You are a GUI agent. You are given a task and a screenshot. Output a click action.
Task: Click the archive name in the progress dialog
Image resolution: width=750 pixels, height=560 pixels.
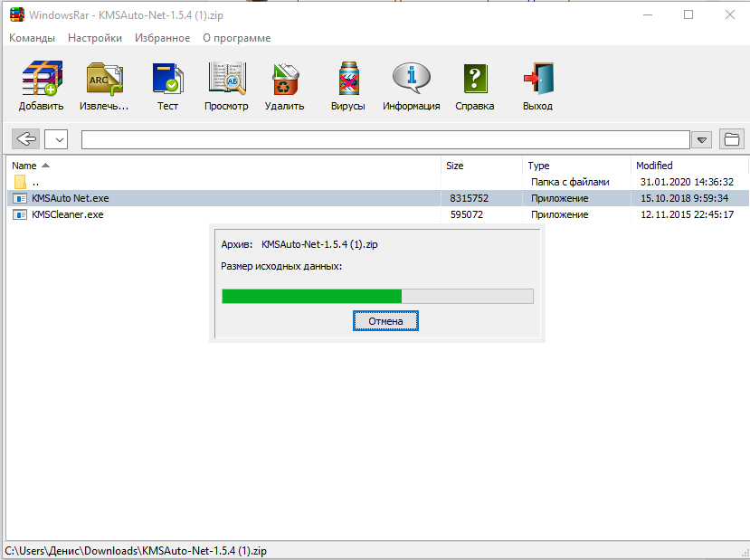click(319, 244)
